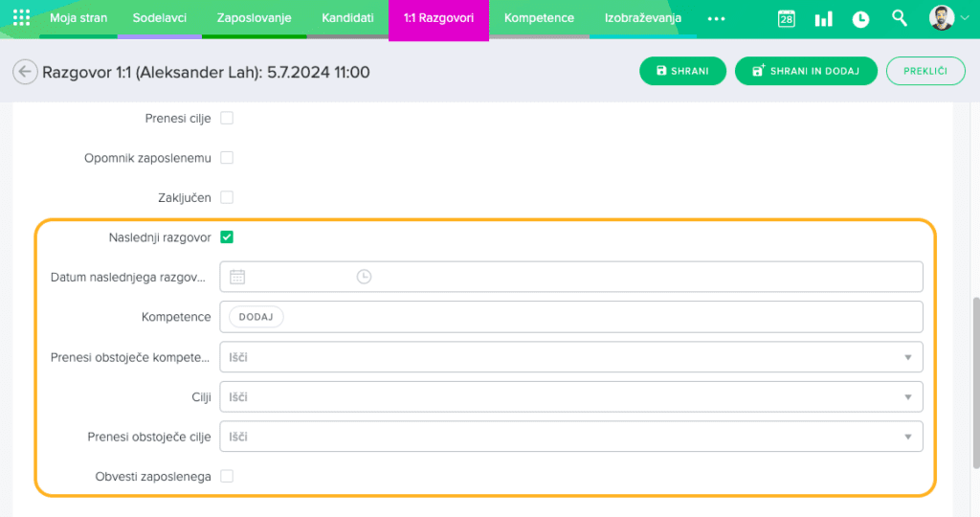Click the vertical page scrollbar
This screenshot has height=517, width=980.
[x=975, y=383]
